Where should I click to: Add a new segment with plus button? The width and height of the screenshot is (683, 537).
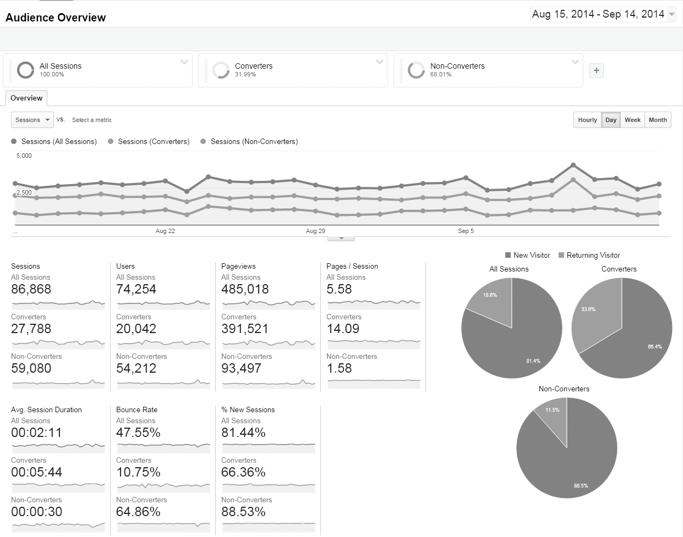(x=596, y=70)
